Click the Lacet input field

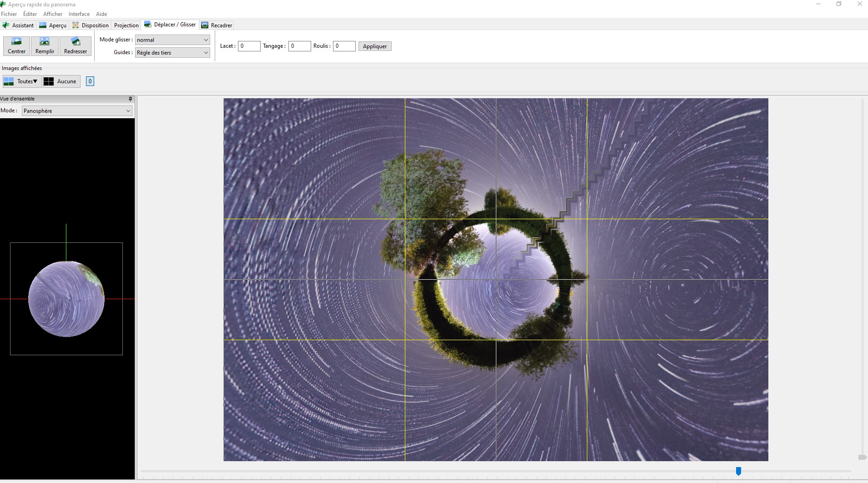tap(249, 46)
